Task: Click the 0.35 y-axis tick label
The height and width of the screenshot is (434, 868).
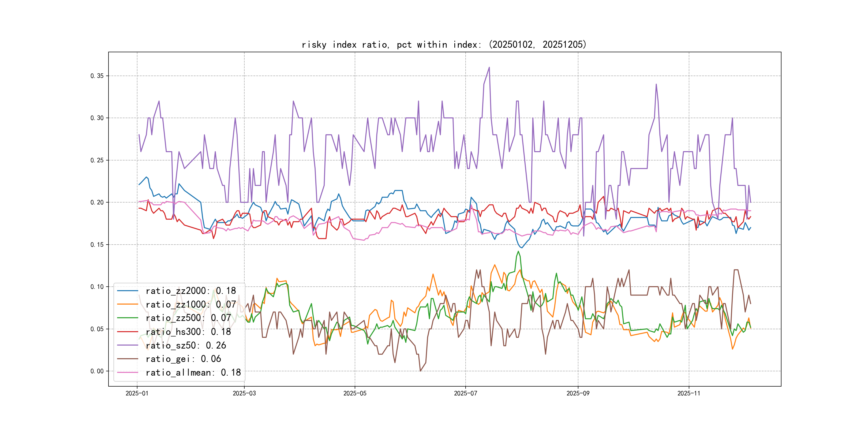Action: coord(97,76)
